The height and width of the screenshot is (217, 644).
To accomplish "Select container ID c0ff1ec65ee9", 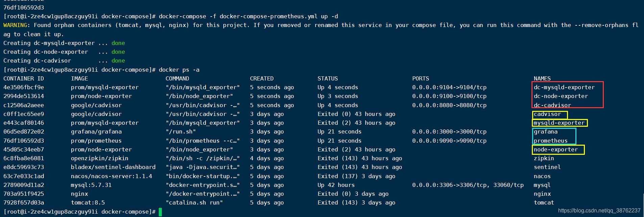I will click(x=24, y=114).
